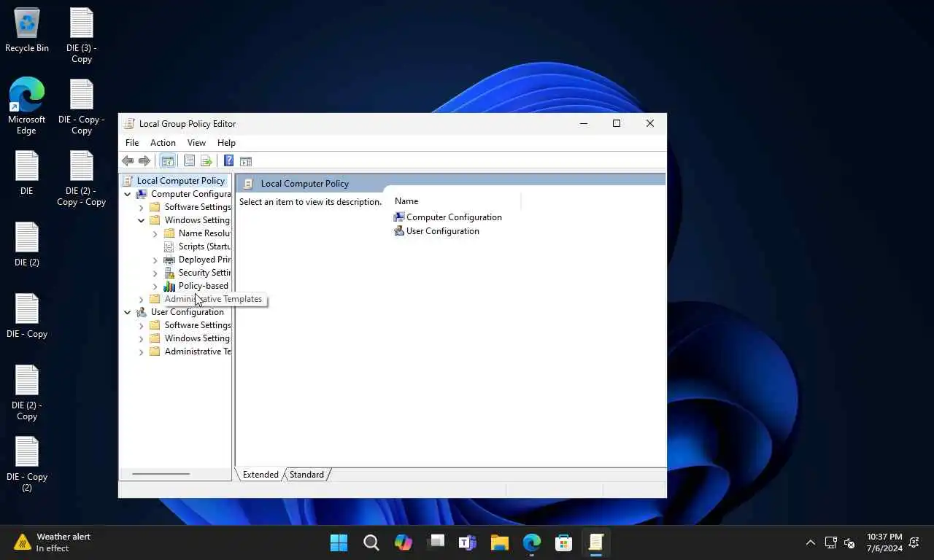This screenshot has height=560, width=934.
Task: Select the desktop file named DIE
Action: click(27, 173)
